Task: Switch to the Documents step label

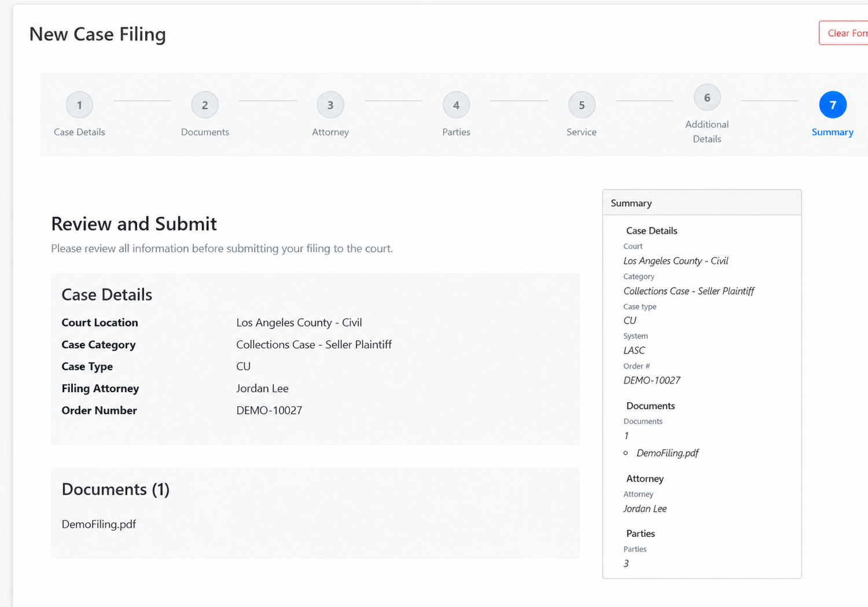Action: pyautogui.click(x=205, y=132)
